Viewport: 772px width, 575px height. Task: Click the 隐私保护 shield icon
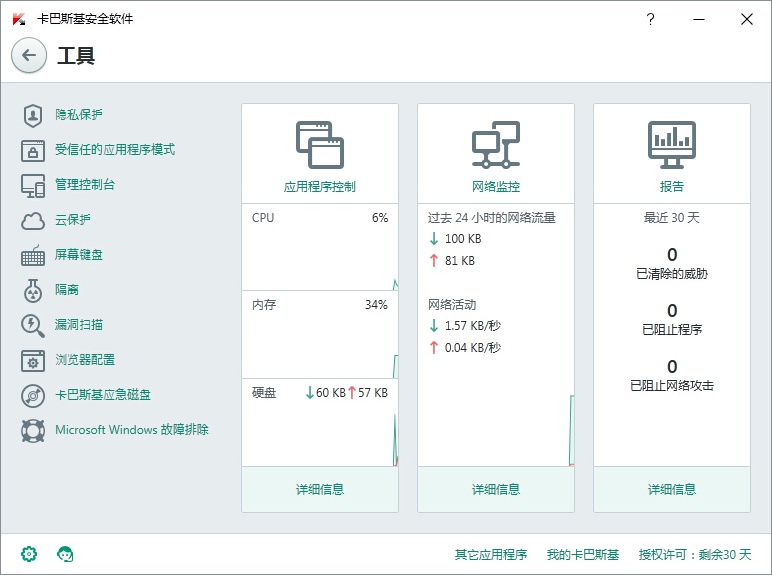click(x=32, y=115)
